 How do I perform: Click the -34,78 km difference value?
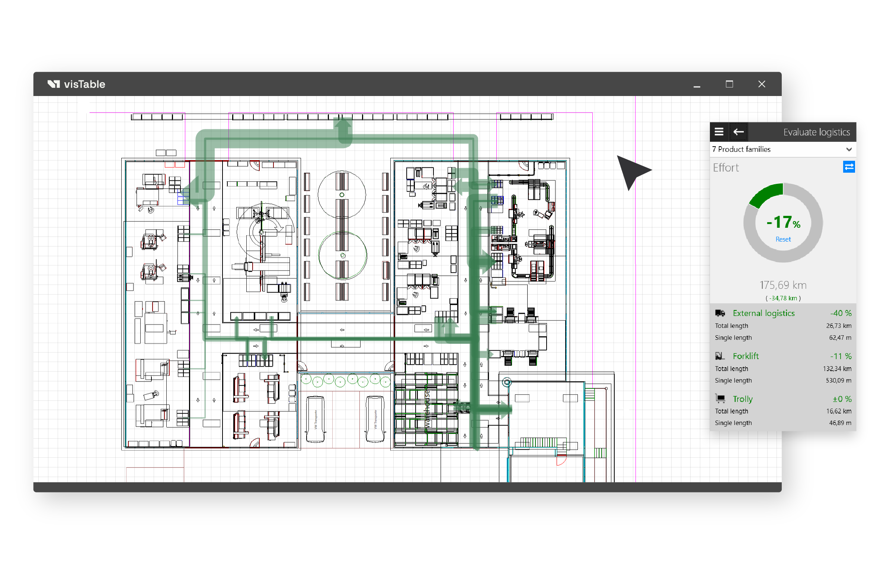(x=783, y=298)
